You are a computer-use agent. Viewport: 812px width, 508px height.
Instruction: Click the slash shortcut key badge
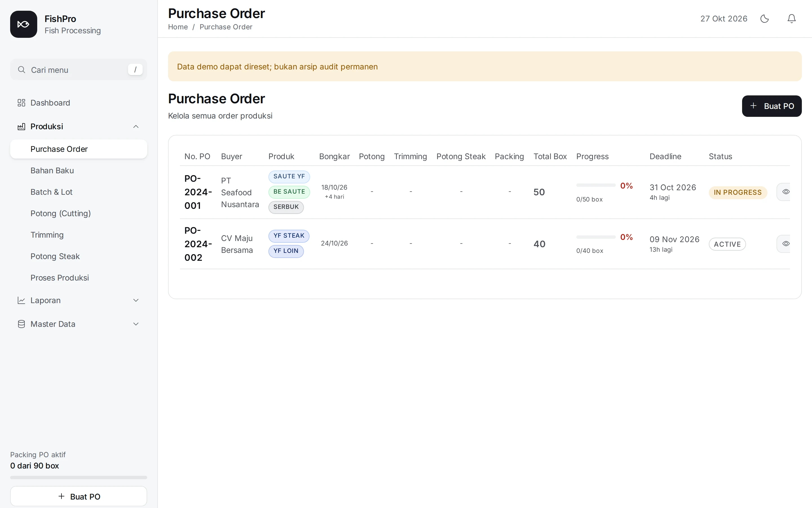pyautogui.click(x=135, y=69)
